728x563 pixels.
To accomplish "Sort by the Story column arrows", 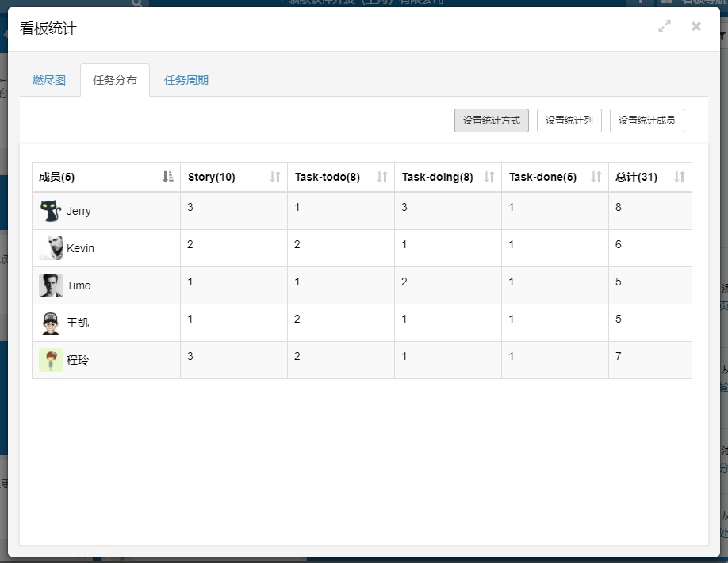I will [x=275, y=177].
